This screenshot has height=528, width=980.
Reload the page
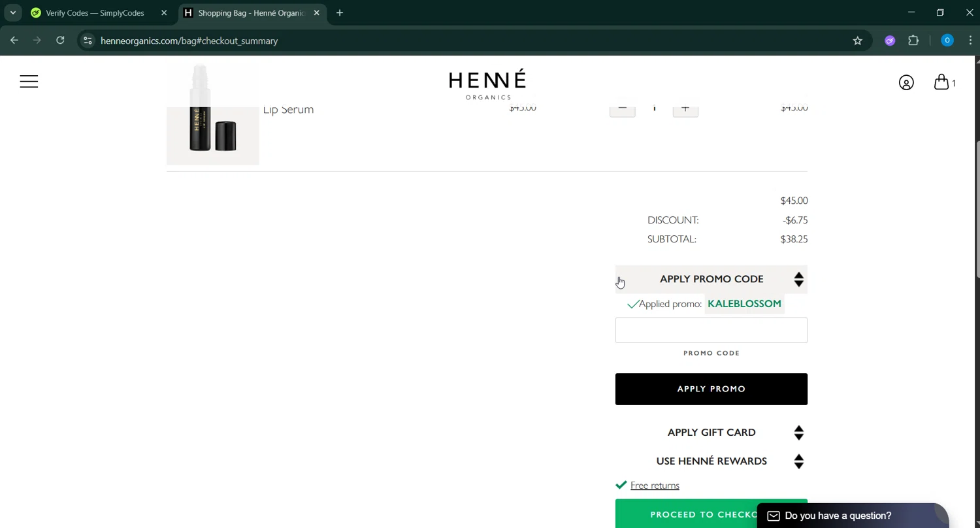[x=60, y=41]
